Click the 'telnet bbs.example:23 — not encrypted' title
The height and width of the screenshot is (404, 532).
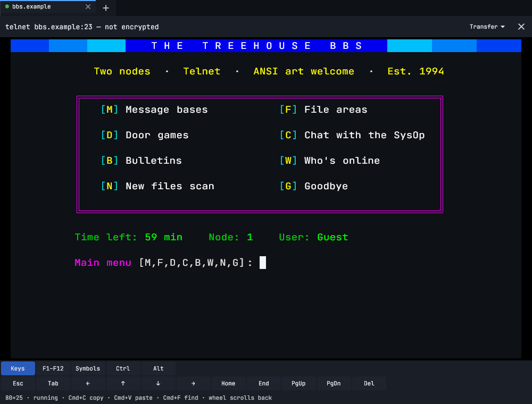tap(82, 27)
